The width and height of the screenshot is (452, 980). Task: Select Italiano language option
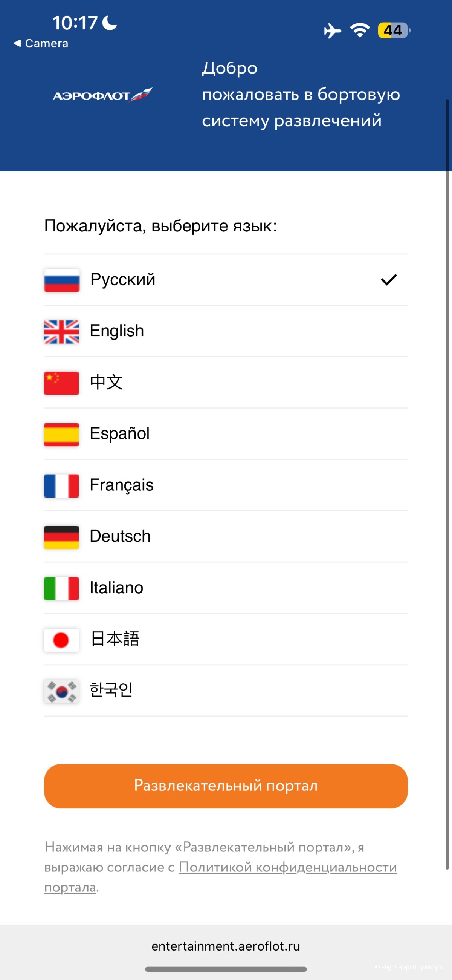click(116, 588)
